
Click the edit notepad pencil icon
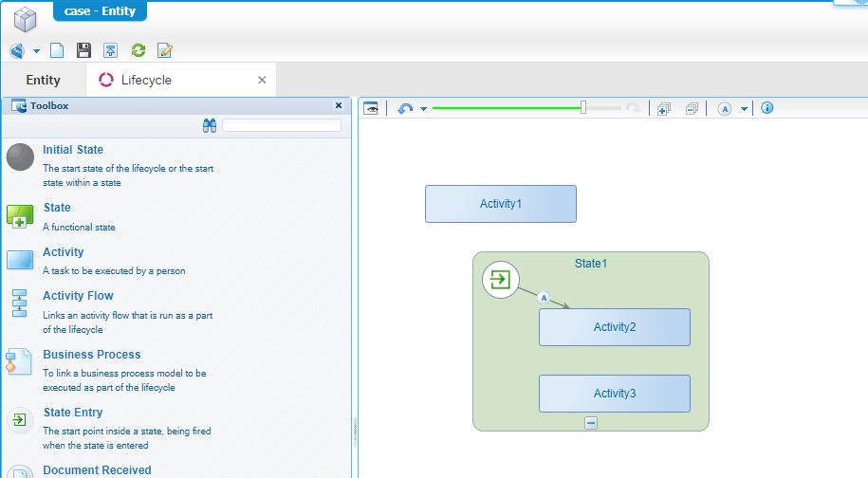(x=164, y=50)
